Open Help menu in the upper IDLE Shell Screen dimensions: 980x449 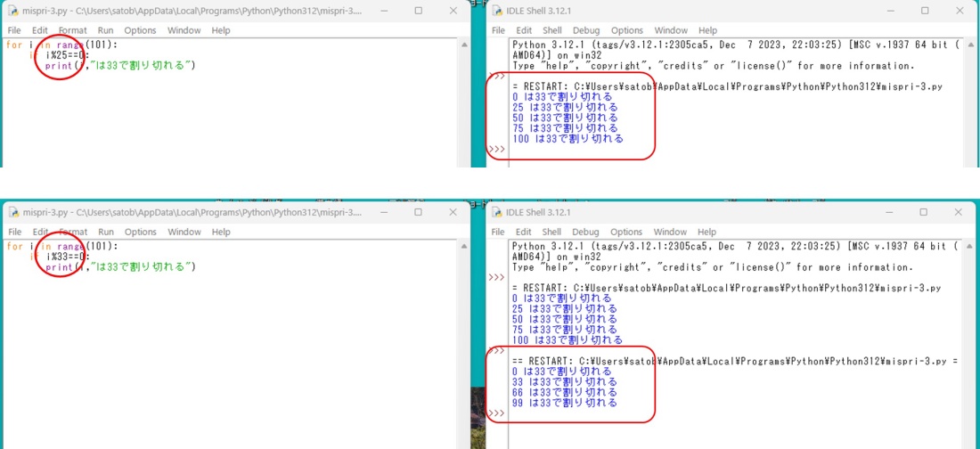click(707, 30)
